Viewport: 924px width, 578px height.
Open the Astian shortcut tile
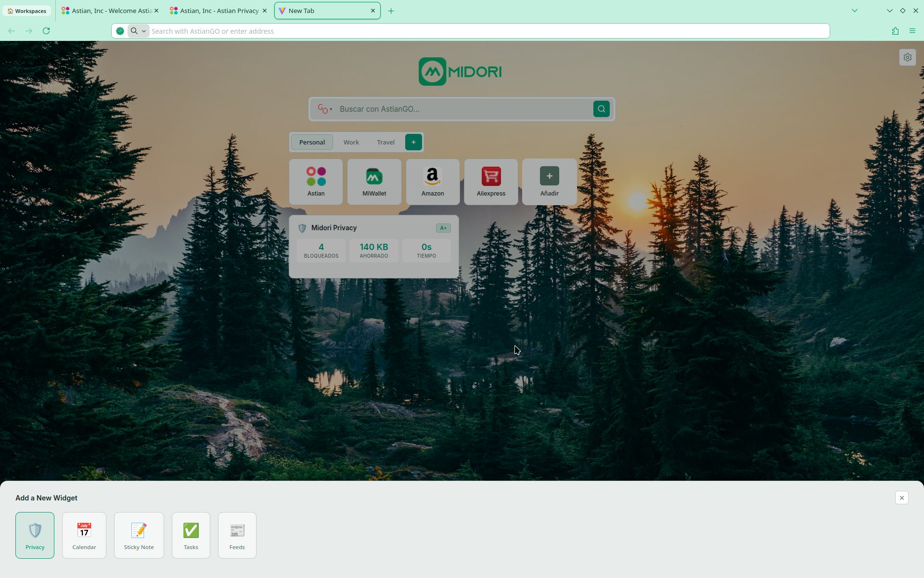coord(316,182)
